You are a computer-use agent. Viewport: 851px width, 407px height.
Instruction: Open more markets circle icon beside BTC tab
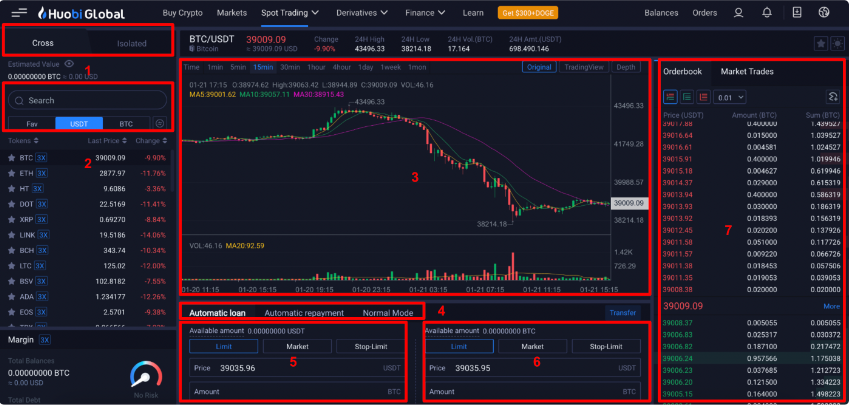pyautogui.click(x=159, y=123)
